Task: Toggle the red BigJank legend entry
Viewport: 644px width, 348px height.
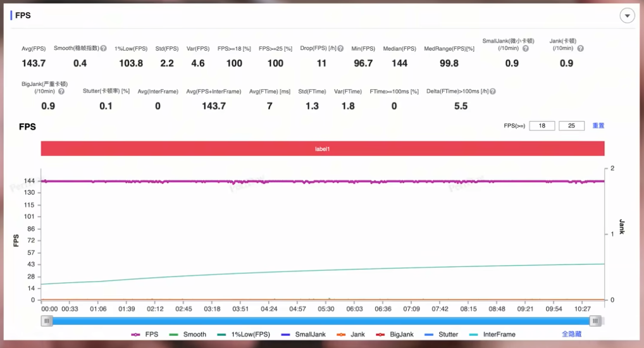Action: coord(394,334)
